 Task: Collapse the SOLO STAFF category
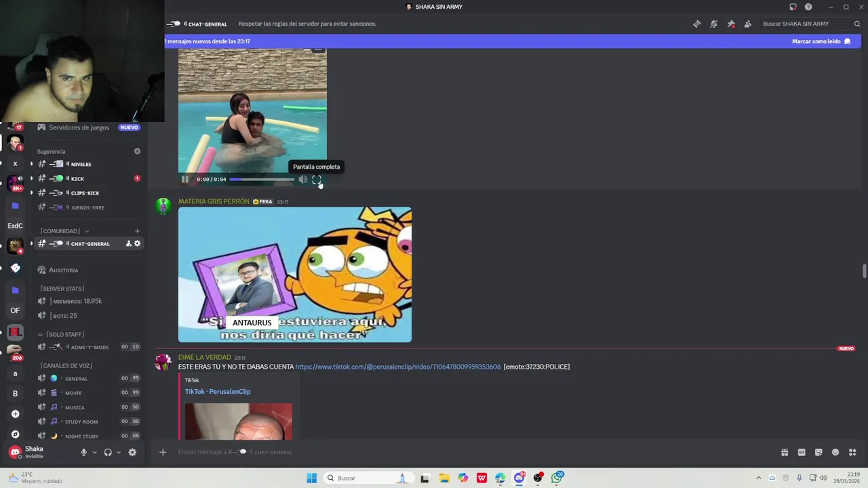61,334
